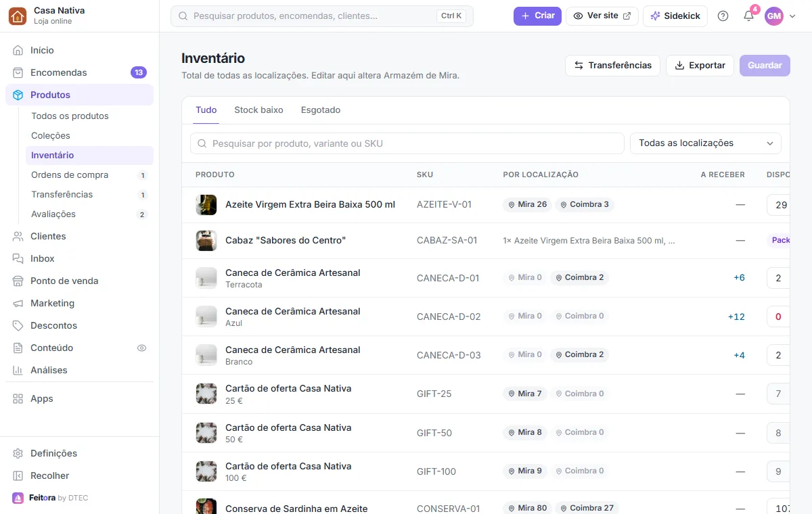Image resolution: width=812 pixels, height=514 pixels.
Task: Click the Cabaz Sabores do Centro thumbnail
Action: (x=206, y=241)
